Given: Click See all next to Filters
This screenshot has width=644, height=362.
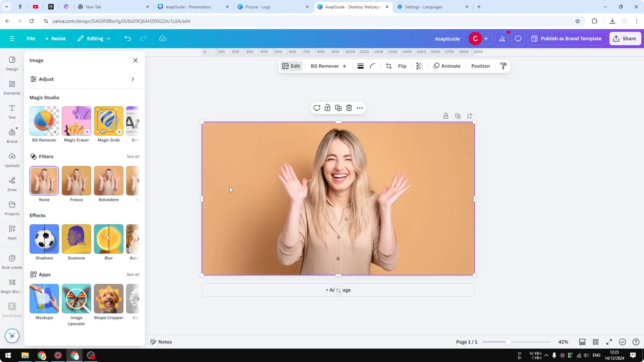Looking at the screenshot, I should pyautogui.click(x=133, y=156).
